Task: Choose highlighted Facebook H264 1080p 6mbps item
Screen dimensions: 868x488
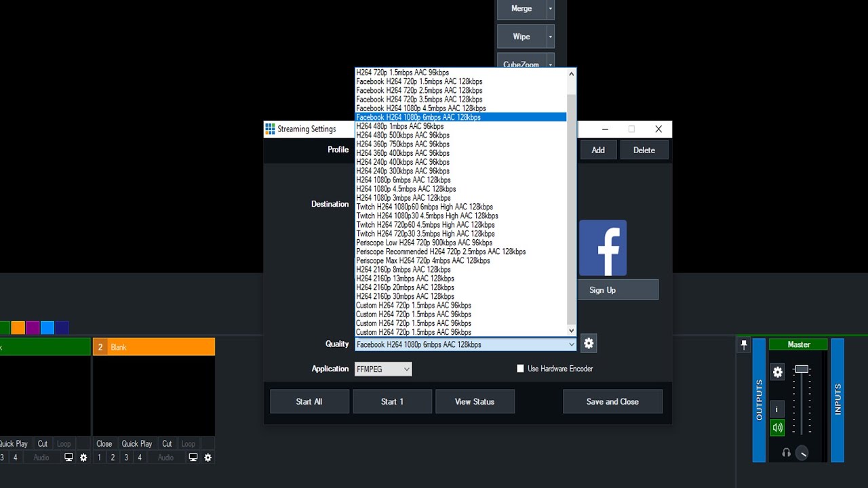Action: tap(460, 117)
